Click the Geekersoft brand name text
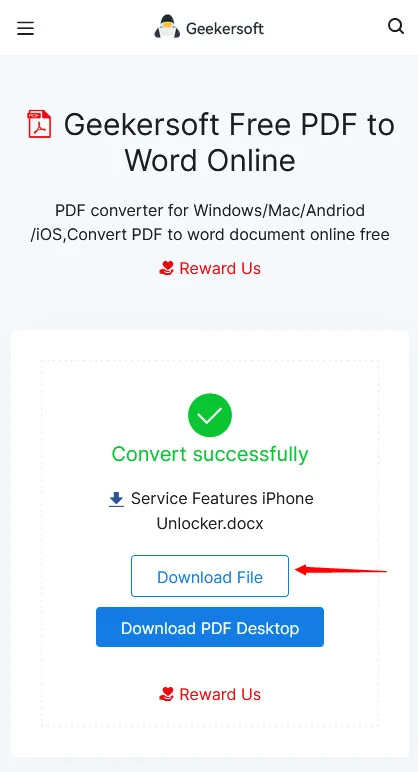The image size is (418, 772). point(225,29)
